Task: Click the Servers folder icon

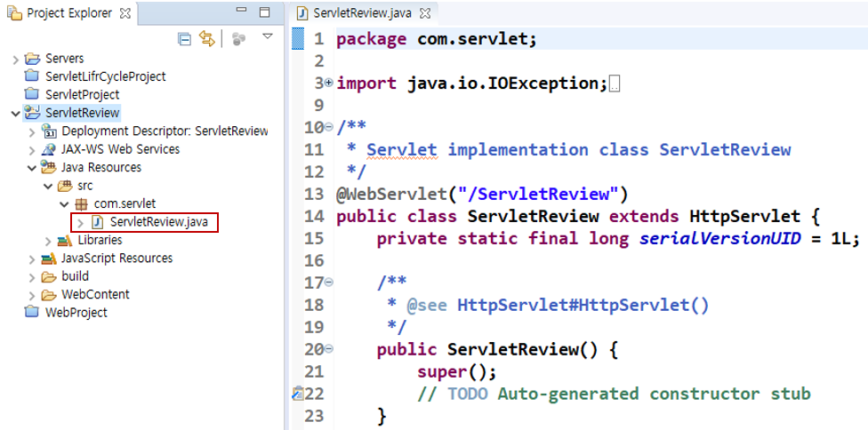Action: click(x=33, y=58)
